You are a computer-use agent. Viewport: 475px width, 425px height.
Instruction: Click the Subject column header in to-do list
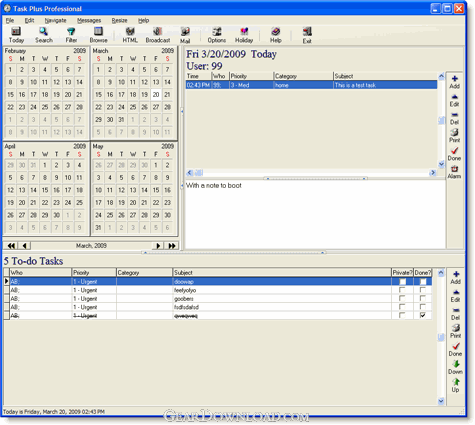pos(282,272)
